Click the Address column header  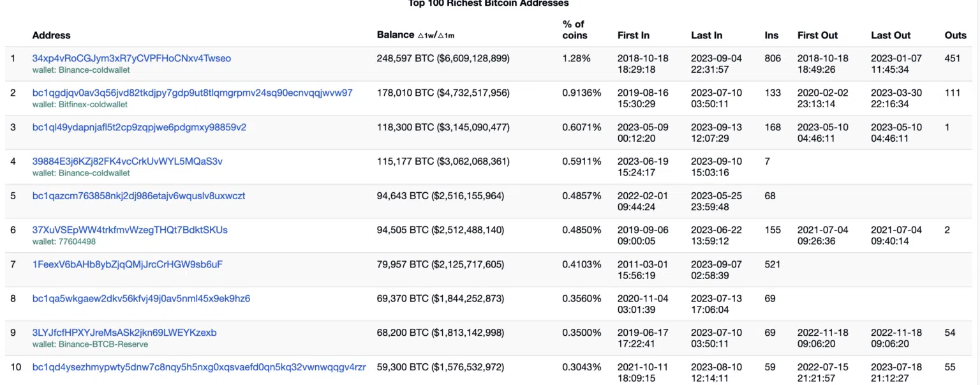[51, 35]
